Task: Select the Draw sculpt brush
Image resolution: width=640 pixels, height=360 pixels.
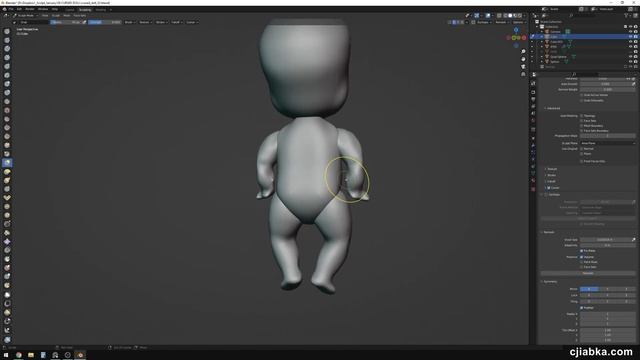Action: click(x=7, y=31)
